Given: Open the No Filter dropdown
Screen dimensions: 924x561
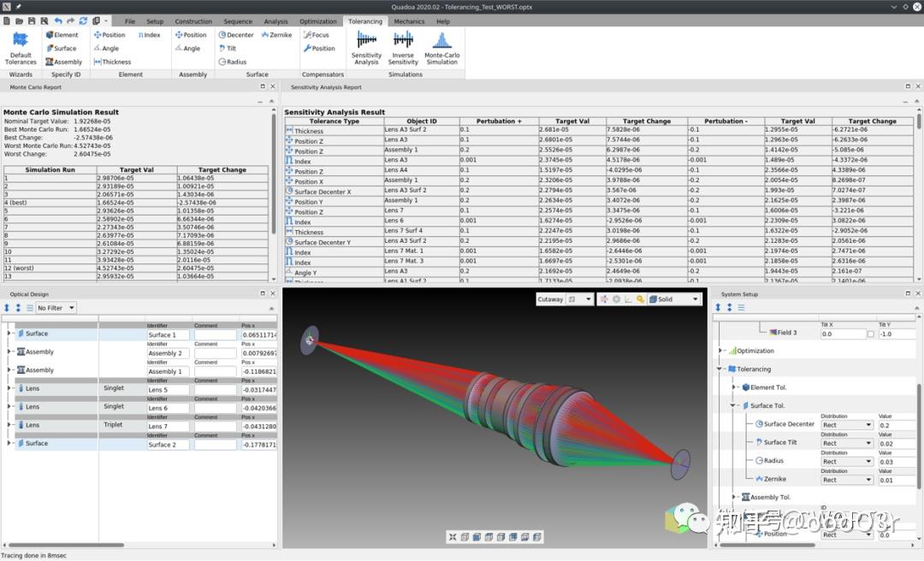Looking at the screenshot, I should (56, 308).
